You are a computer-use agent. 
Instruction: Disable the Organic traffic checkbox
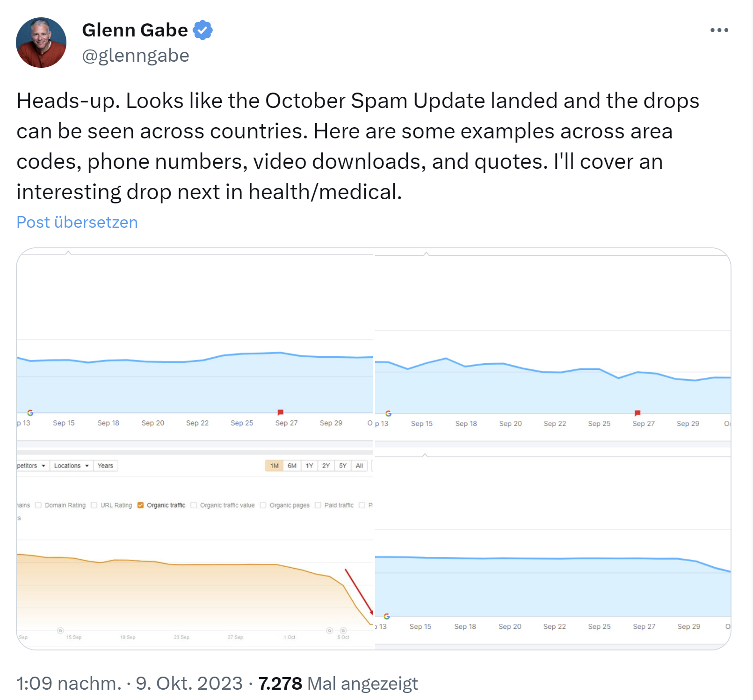[x=140, y=505]
